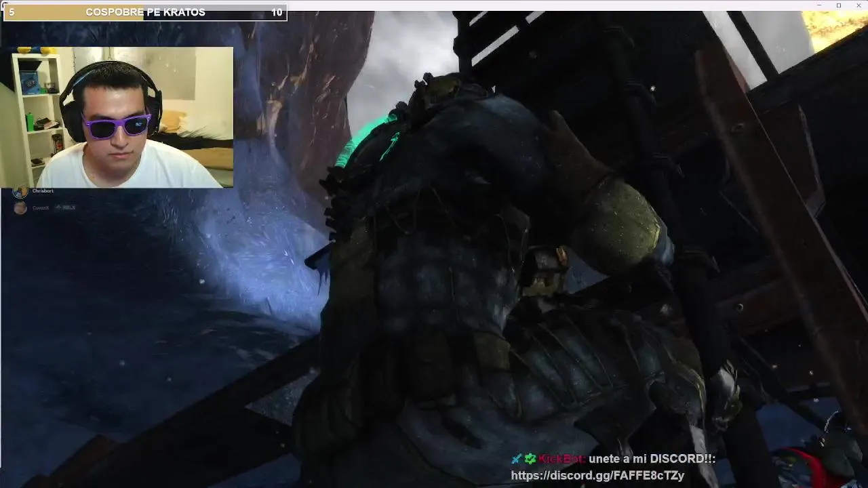
Task: Click the RBLX tag beside CovenX
Action: click(x=66, y=207)
